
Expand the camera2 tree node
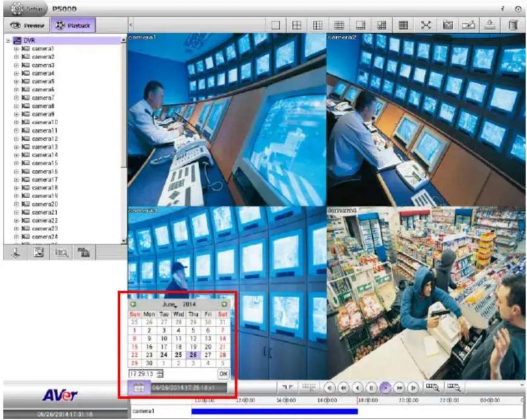(x=16, y=57)
